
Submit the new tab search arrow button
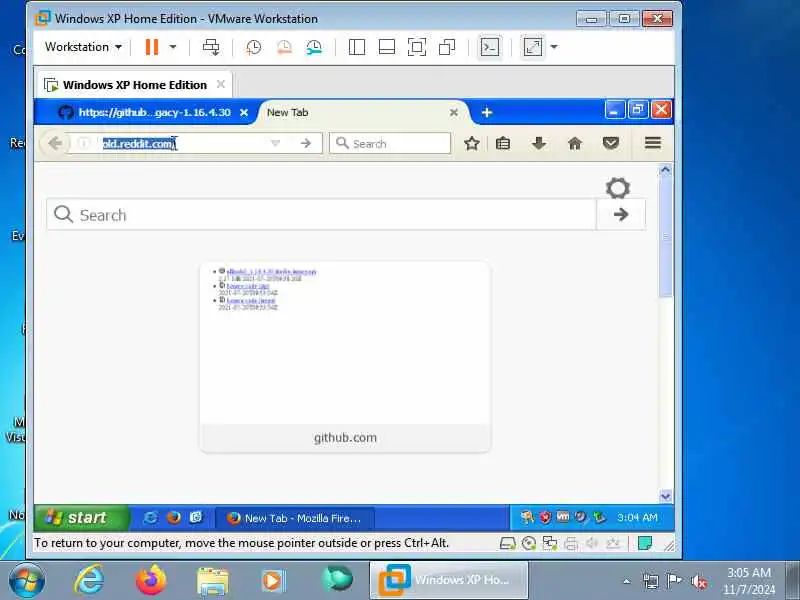tap(621, 215)
